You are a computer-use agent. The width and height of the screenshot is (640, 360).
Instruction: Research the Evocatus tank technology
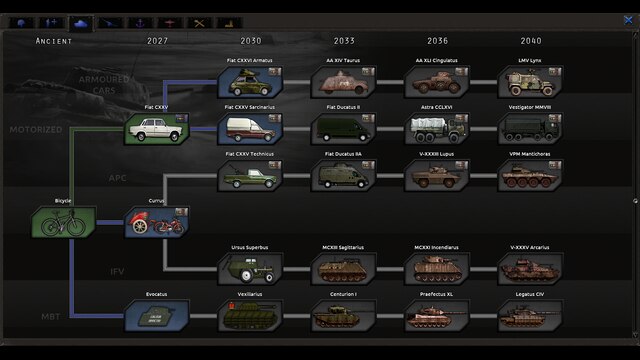click(x=157, y=316)
